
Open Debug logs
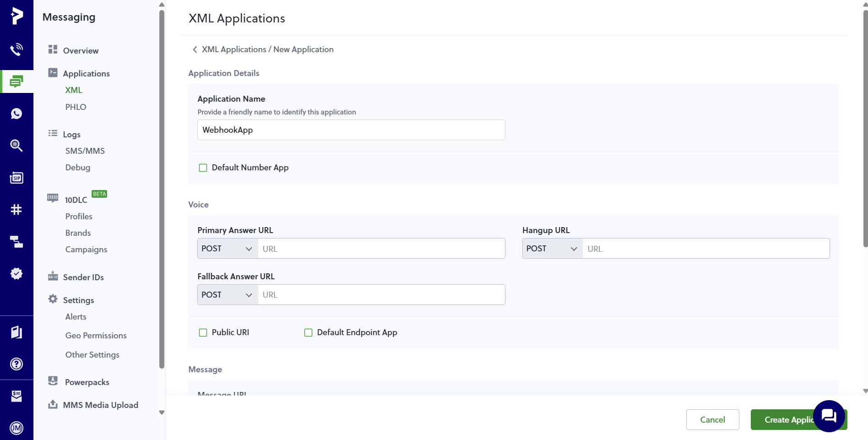[78, 168]
